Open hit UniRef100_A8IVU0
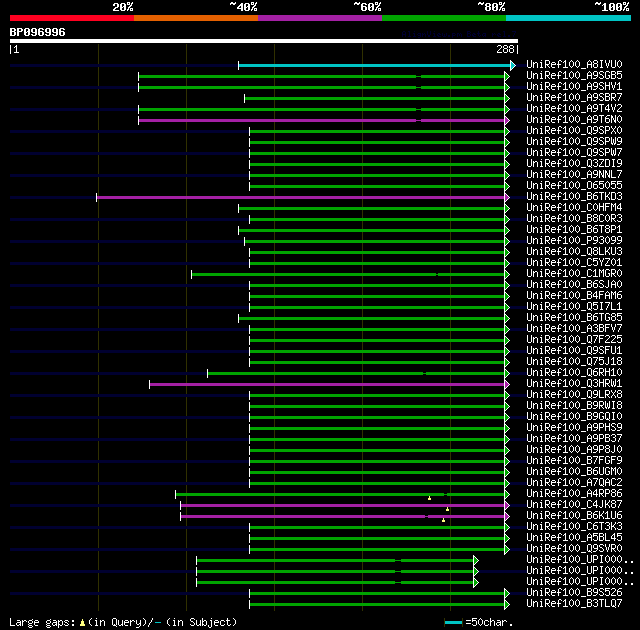This screenshot has height=630, width=640. 574,64
